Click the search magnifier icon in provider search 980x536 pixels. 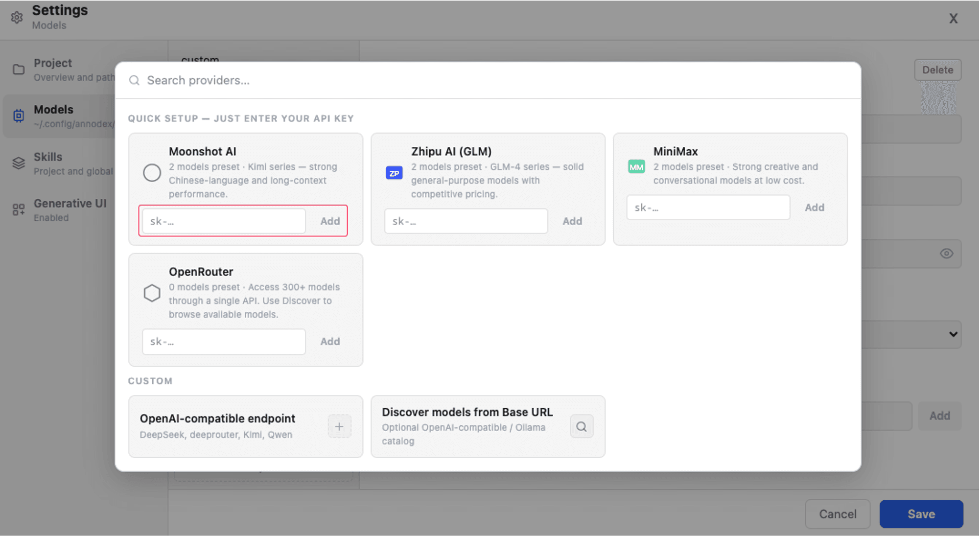tap(134, 80)
